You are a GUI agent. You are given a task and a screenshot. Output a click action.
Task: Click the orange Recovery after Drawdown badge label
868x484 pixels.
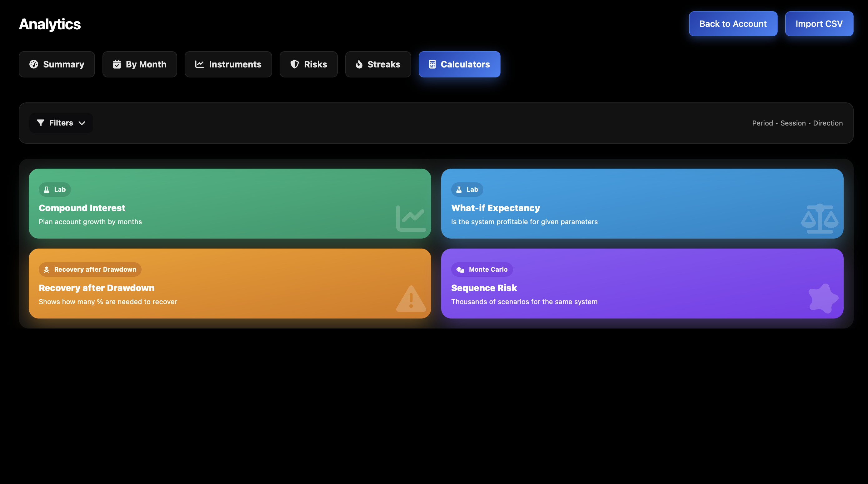pos(90,269)
